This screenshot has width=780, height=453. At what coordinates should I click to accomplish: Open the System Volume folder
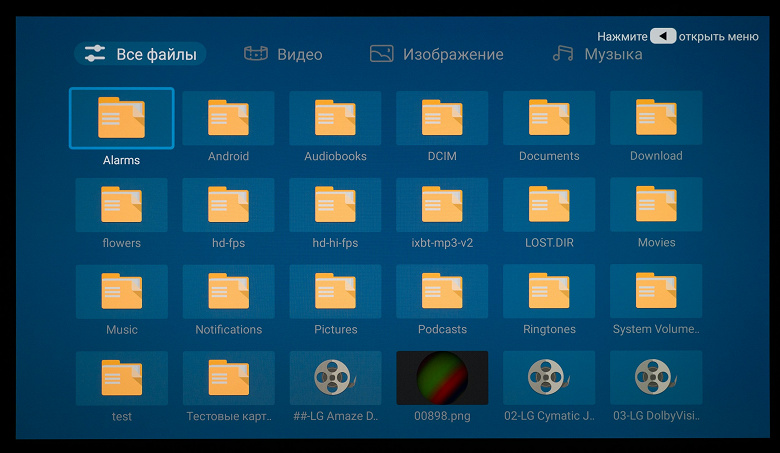pos(656,291)
